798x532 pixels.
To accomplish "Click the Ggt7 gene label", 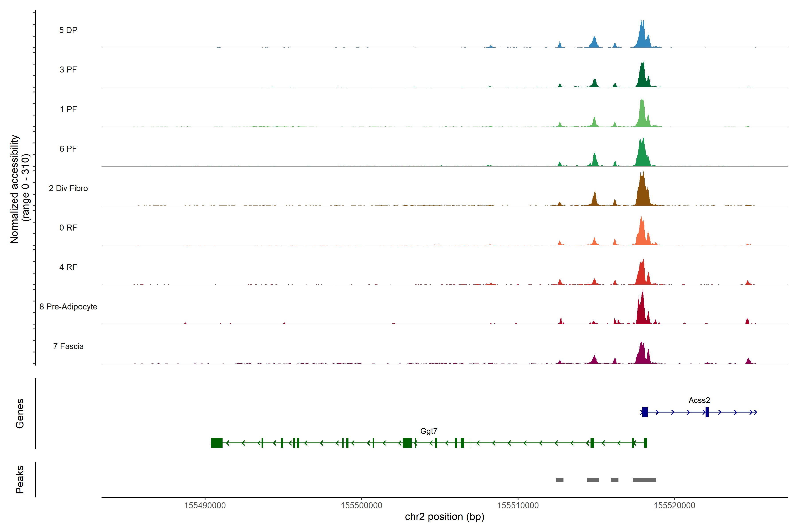I will coord(428,431).
